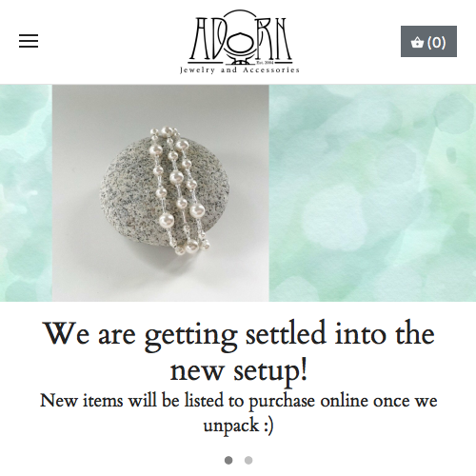476x476 pixels.
Task: Open the hamburger navigation menu
Action: point(29,41)
